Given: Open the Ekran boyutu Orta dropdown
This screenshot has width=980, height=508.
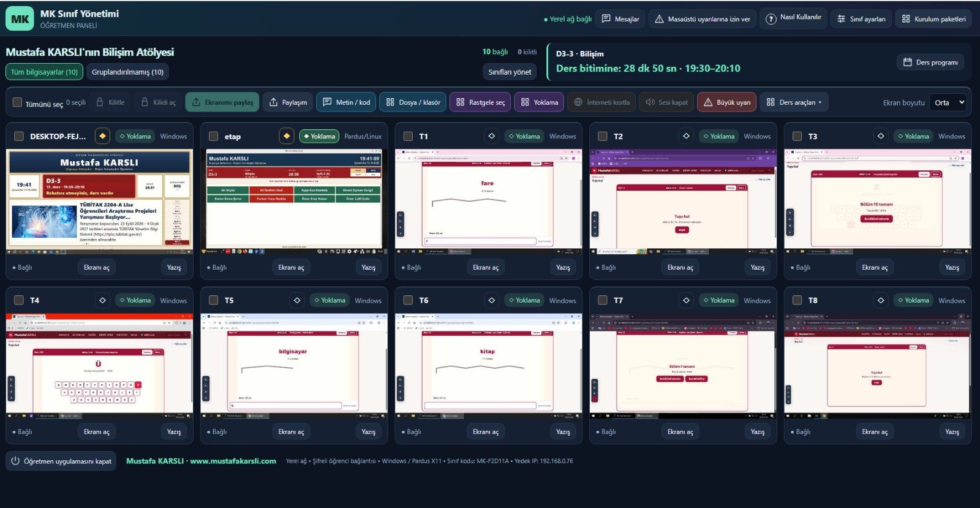Looking at the screenshot, I should [948, 102].
